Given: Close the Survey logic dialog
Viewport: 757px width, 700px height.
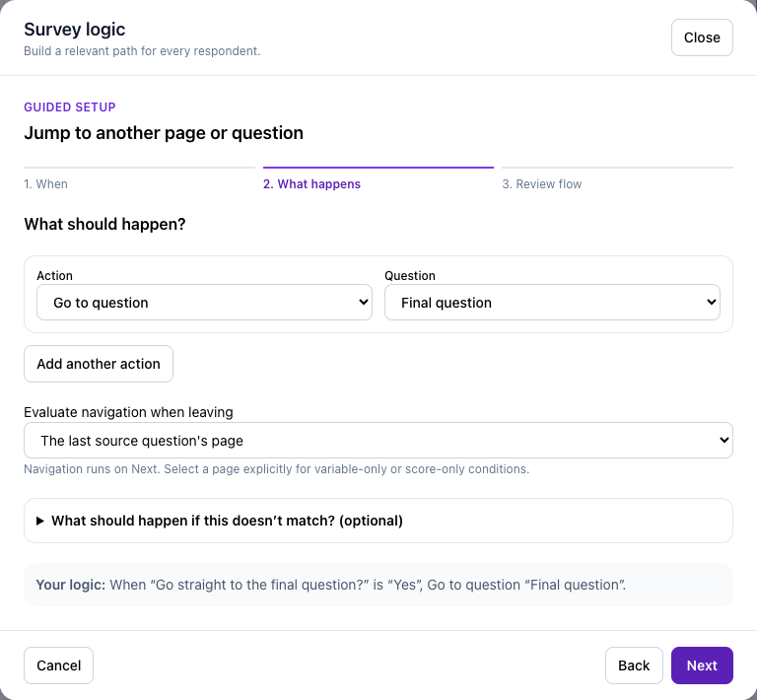Looking at the screenshot, I should click(702, 37).
